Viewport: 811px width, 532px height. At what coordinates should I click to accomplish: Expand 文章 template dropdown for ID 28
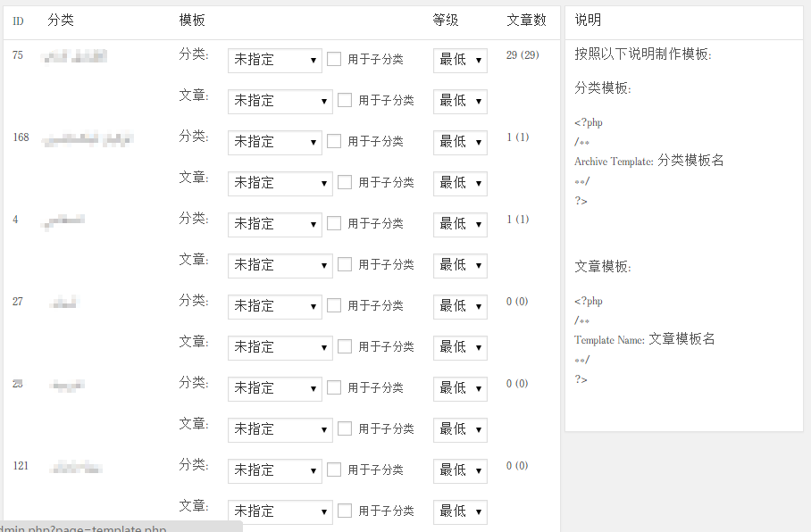coord(280,429)
